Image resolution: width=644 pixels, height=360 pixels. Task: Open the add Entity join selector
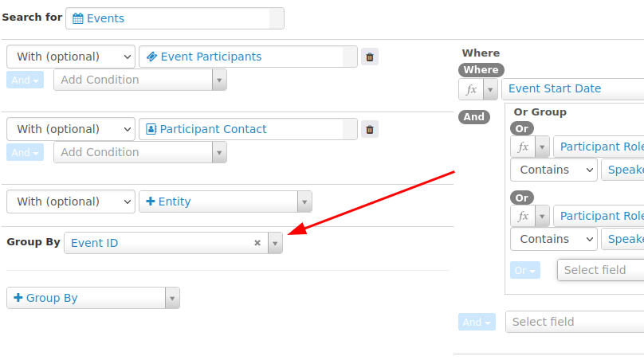coord(226,202)
